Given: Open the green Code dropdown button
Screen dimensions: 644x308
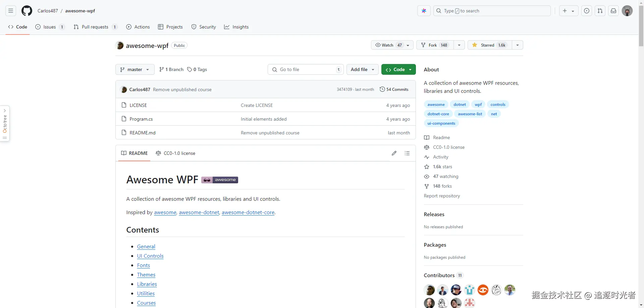Looking at the screenshot, I should pyautogui.click(x=398, y=69).
